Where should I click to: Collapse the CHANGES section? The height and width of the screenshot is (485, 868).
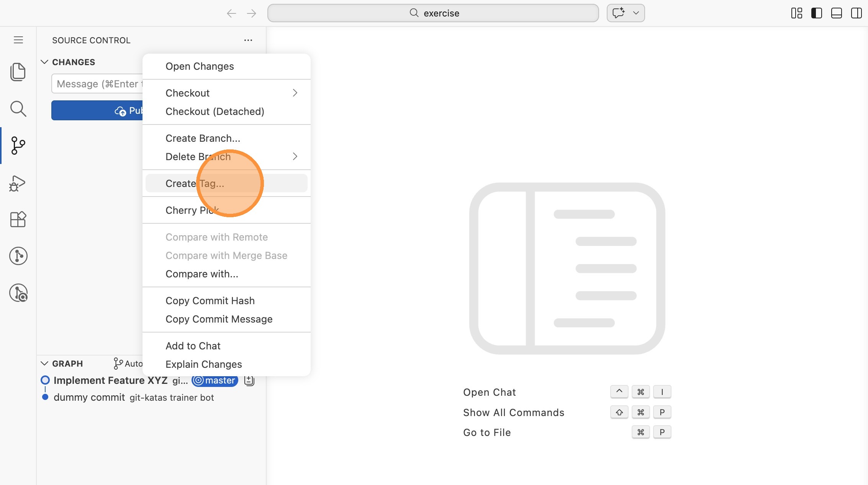44,62
